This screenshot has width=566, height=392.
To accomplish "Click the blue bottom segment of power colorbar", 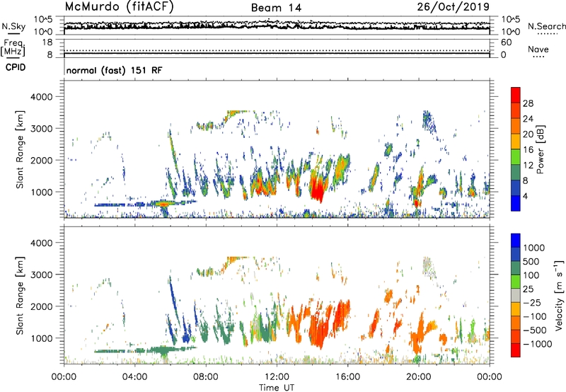I will (x=516, y=203).
